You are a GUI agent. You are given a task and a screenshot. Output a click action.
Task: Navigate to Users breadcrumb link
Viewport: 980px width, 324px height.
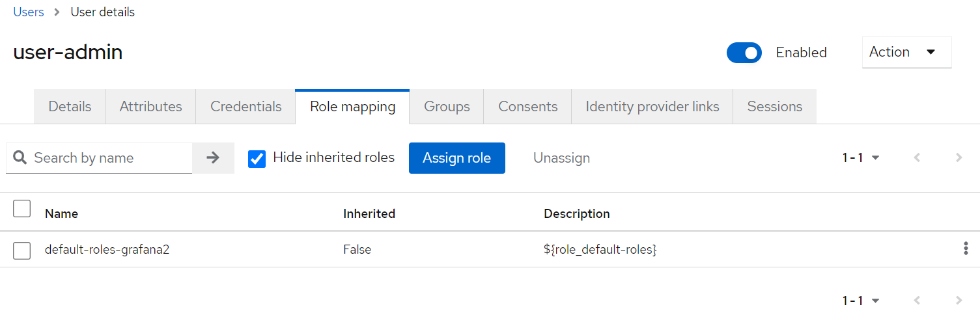point(29,12)
